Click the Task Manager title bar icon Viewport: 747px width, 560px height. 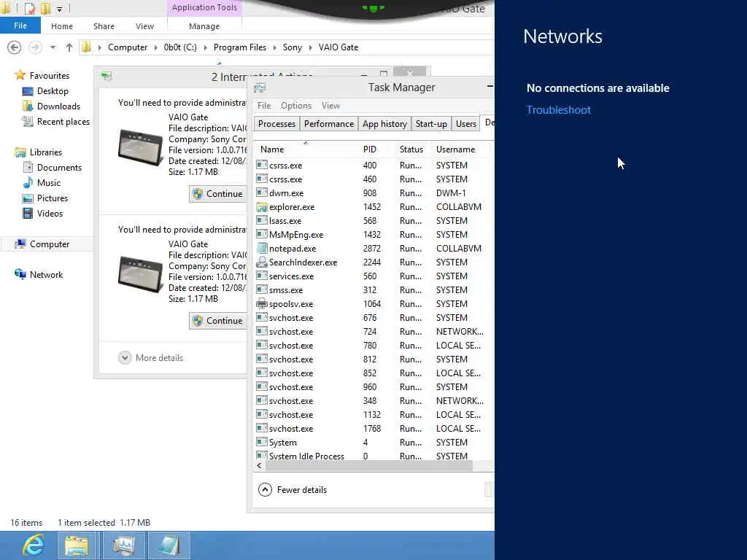pyautogui.click(x=260, y=87)
